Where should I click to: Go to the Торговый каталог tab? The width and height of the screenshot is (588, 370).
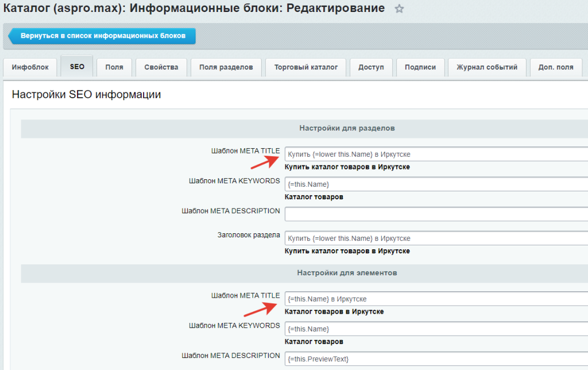(x=305, y=67)
